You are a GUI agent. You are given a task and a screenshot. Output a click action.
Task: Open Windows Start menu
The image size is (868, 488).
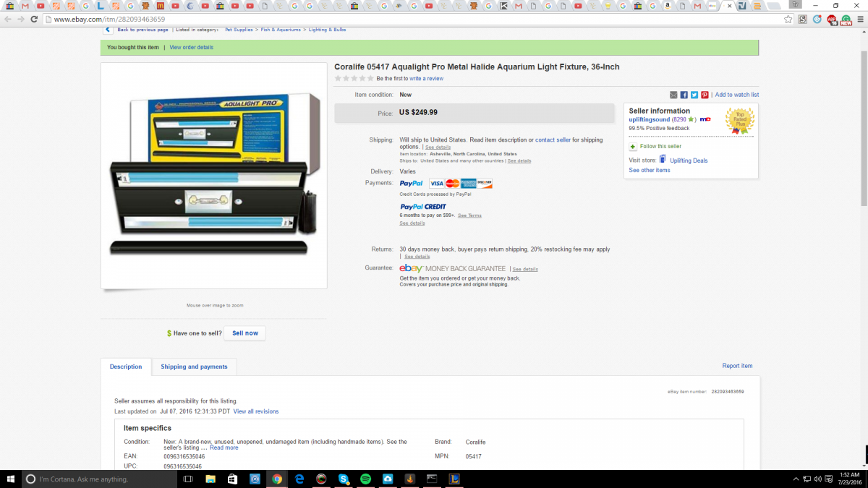[x=11, y=479]
